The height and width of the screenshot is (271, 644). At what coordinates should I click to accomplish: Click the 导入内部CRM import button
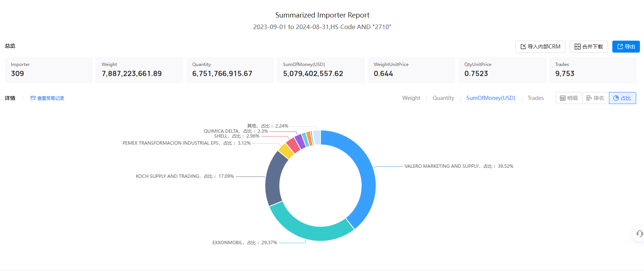[540, 47]
